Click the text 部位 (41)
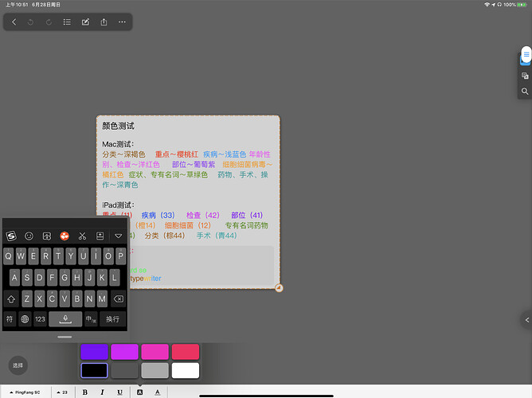The height and width of the screenshot is (398, 532). tap(247, 215)
